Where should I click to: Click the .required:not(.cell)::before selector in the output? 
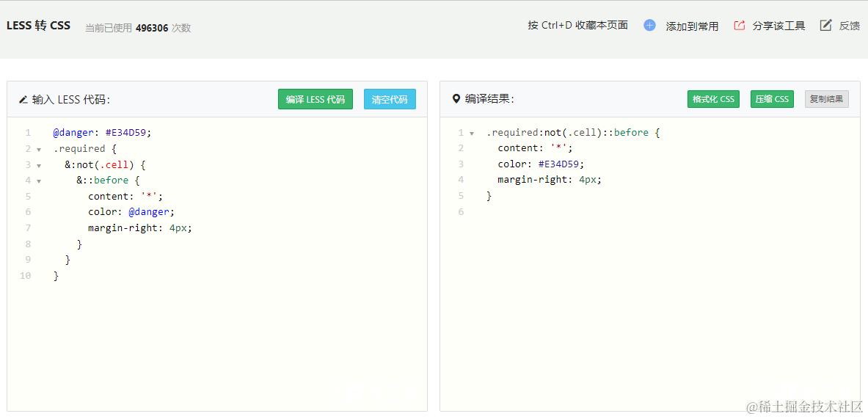click(567, 133)
